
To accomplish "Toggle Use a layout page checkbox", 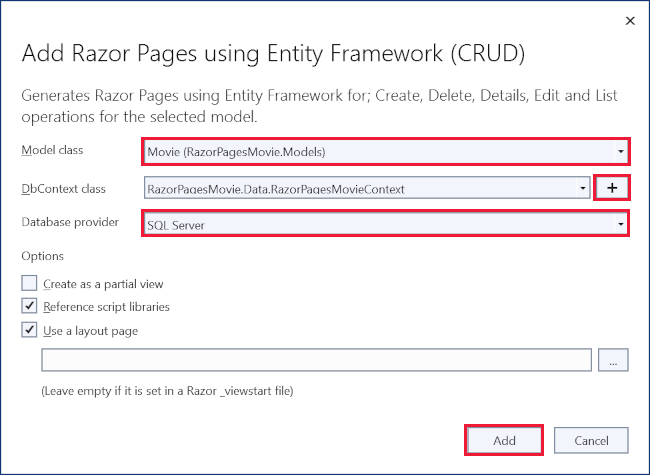I will pos(29,330).
